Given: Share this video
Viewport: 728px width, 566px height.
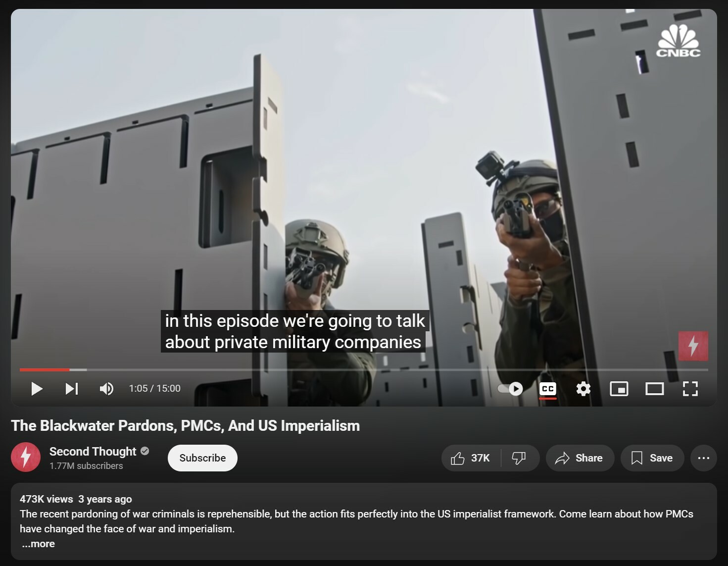Looking at the screenshot, I should (580, 458).
